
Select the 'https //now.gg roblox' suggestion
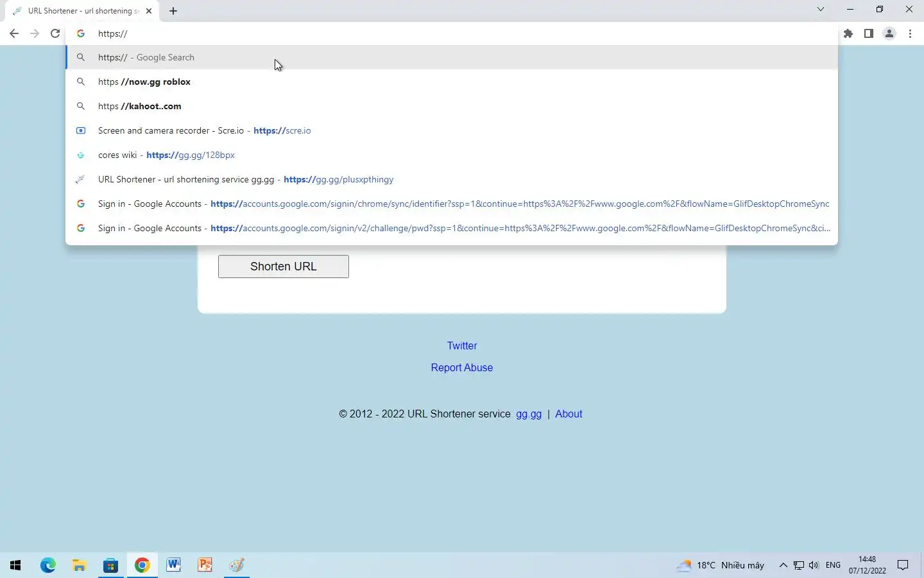tap(452, 82)
